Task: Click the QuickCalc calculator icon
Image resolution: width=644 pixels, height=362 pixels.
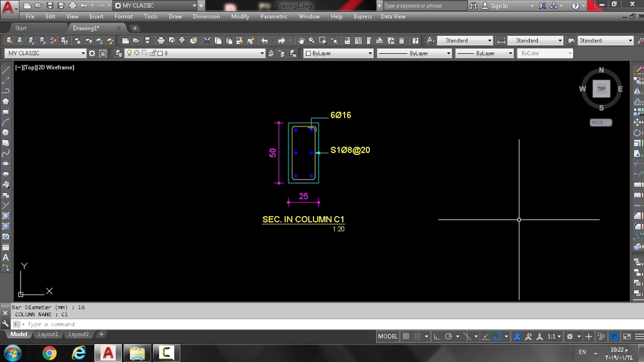Action: [401, 41]
